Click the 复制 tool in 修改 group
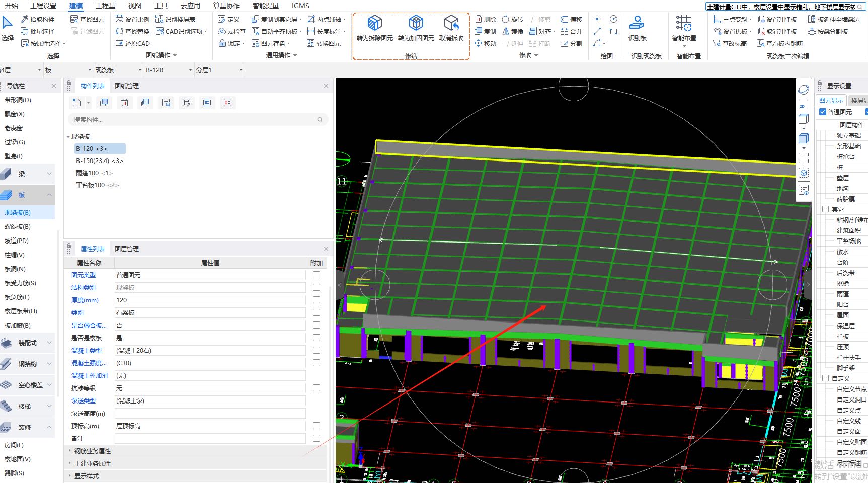The image size is (868, 483). [x=486, y=31]
